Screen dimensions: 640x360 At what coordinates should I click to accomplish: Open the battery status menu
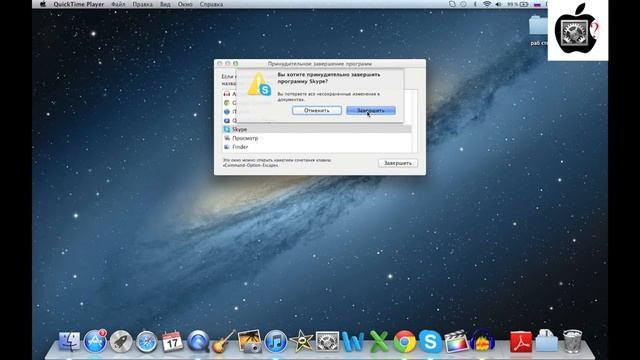(x=518, y=4)
